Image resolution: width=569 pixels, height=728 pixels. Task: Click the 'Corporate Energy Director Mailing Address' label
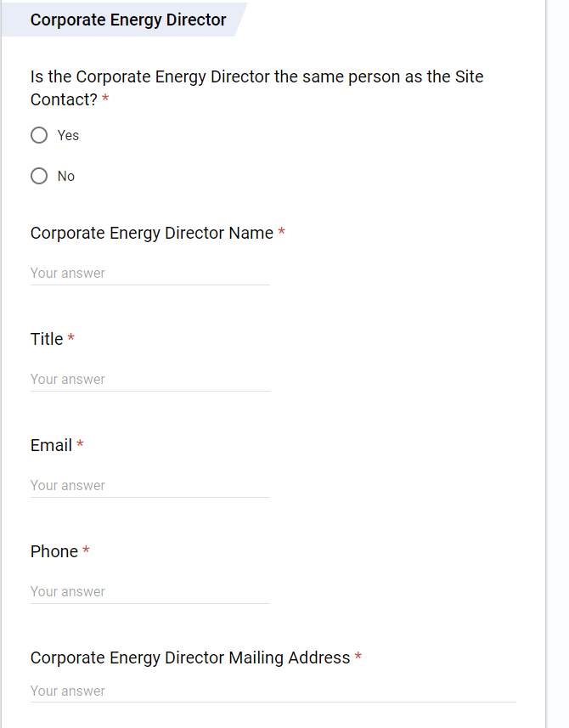[x=190, y=657]
